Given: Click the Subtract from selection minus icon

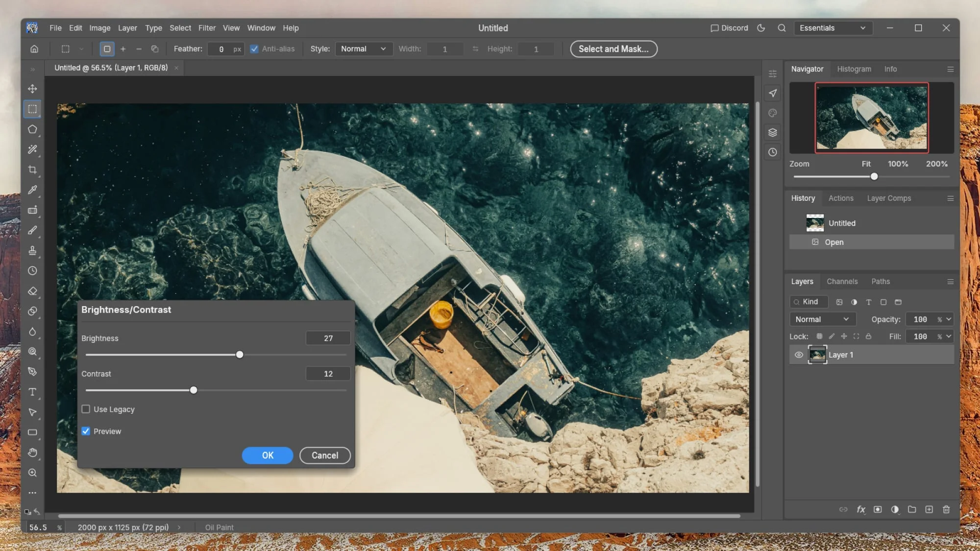Looking at the screenshot, I should 139,49.
